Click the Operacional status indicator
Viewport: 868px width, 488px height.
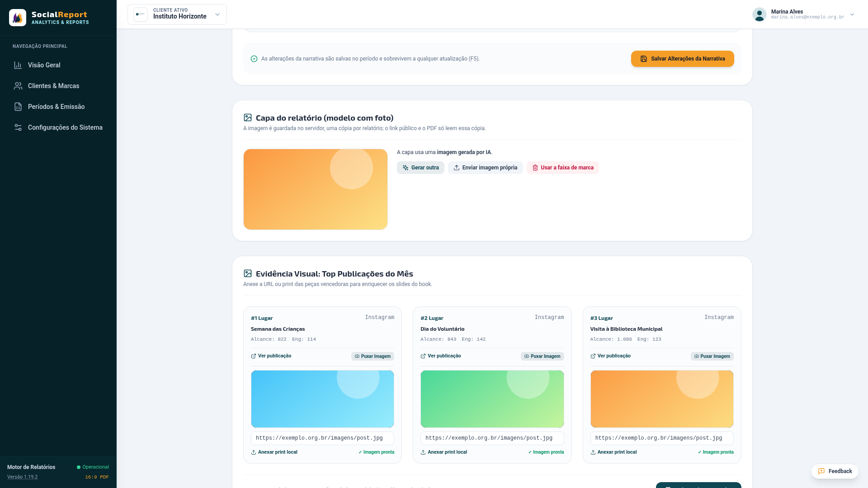[x=93, y=467]
